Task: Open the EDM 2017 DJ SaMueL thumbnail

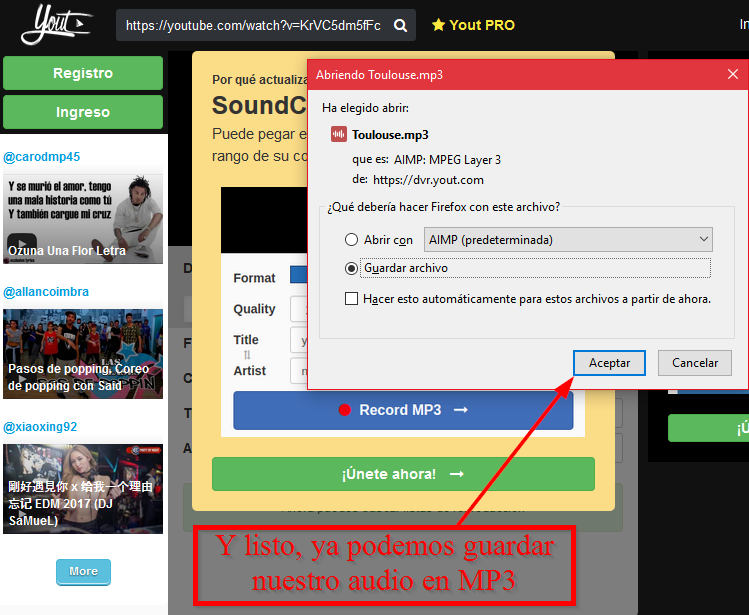Action: pyautogui.click(x=83, y=489)
